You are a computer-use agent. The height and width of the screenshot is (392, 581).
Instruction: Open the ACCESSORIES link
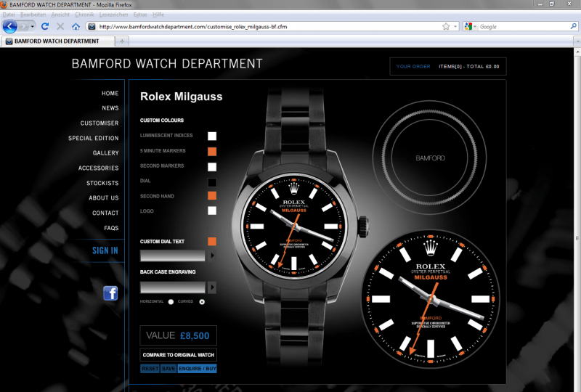pos(98,168)
